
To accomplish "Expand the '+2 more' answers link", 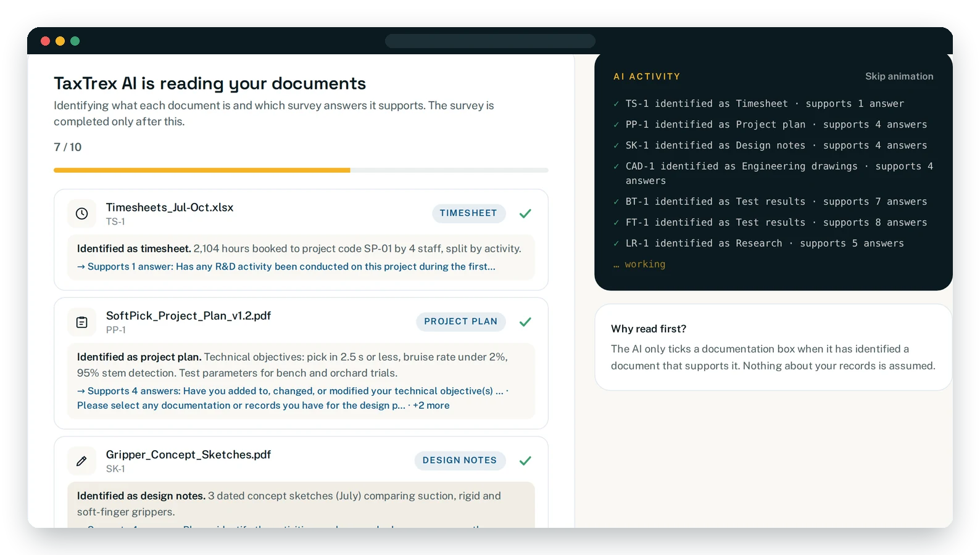I will [431, 405].
